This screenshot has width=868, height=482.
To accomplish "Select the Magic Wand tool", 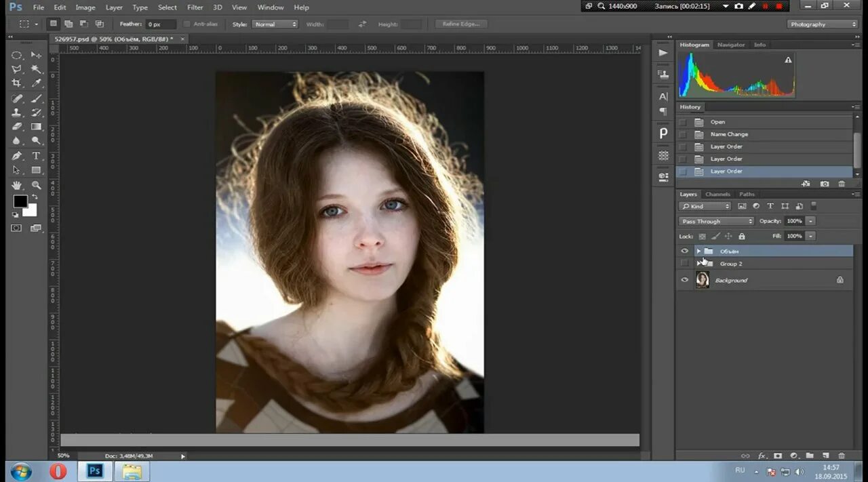I will [36, 69].
